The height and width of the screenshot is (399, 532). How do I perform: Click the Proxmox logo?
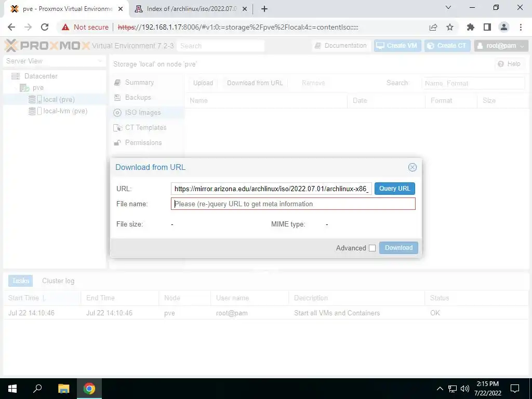47,46
